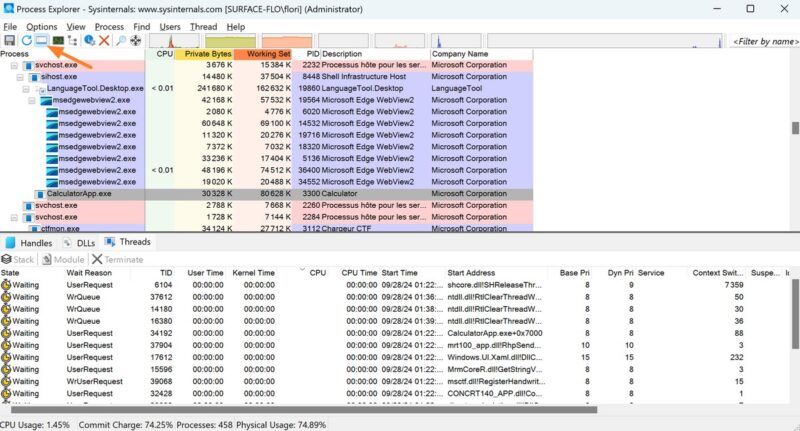Click the Terminate thread button
The height and width of the screenshot is (431, 800).
(x=118, y=259)
